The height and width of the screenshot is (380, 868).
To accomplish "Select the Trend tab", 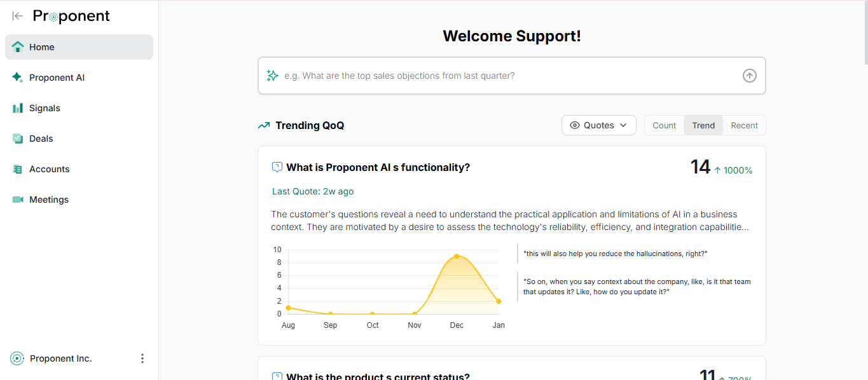I will tap(703, 125).
